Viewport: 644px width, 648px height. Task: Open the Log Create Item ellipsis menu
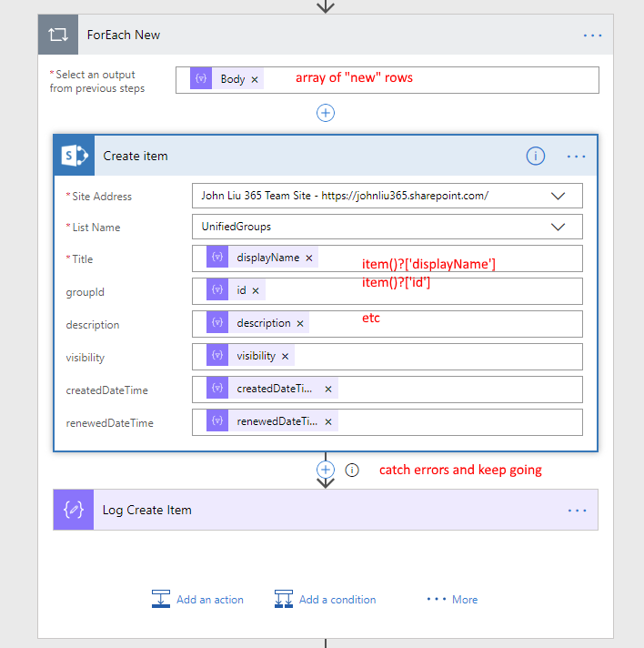tap(577, 511)
